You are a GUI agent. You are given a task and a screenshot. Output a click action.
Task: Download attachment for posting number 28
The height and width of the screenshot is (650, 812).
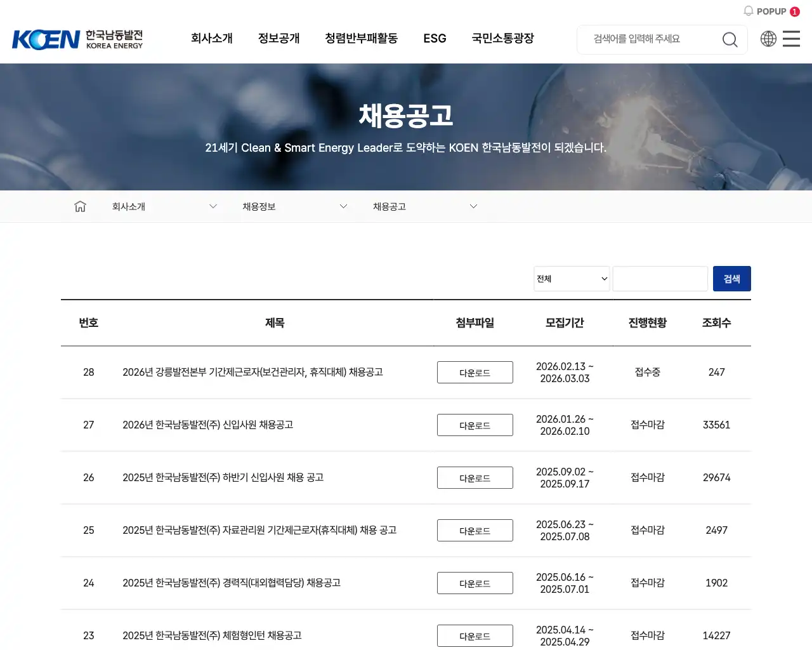(x=475, y=372)
